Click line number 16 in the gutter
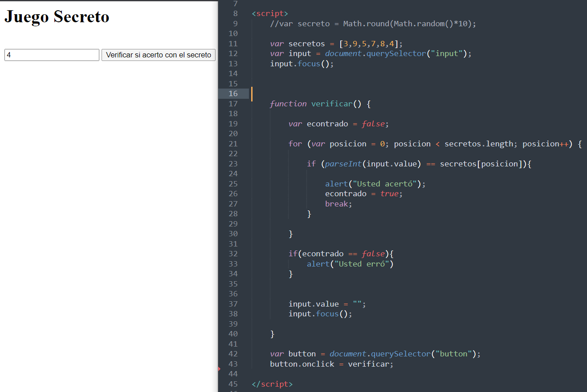The width and height of the screenshot is (587, 392). [x=233, y=93]
